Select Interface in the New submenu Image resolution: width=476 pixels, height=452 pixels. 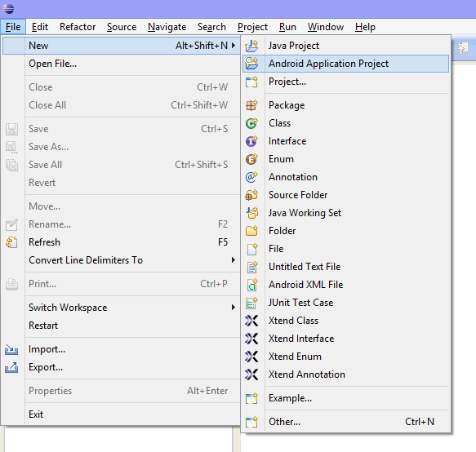(345, 141)
